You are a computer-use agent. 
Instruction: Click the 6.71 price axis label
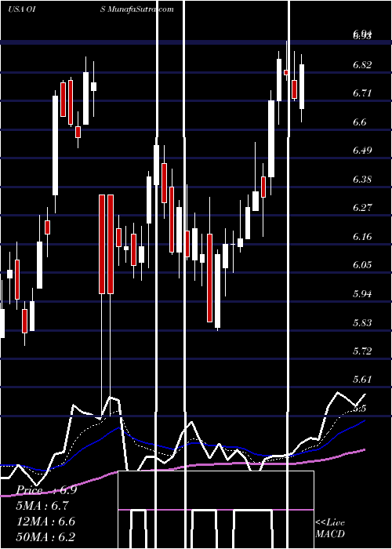coord(362,93)
